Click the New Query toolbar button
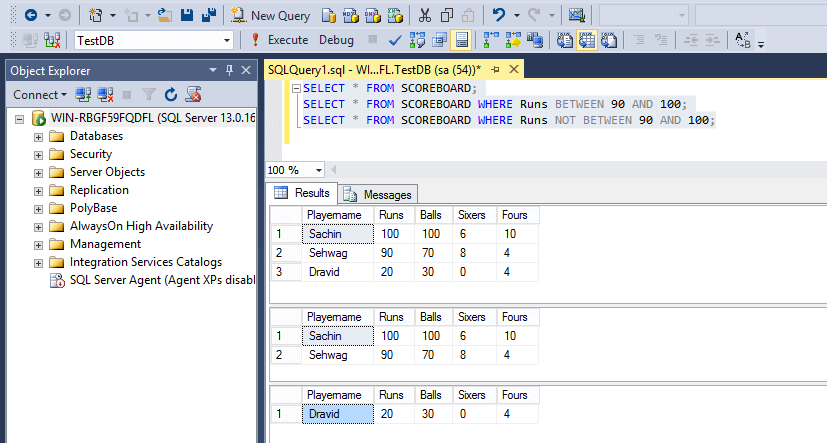Screen dimensions: 827x443 269,15
